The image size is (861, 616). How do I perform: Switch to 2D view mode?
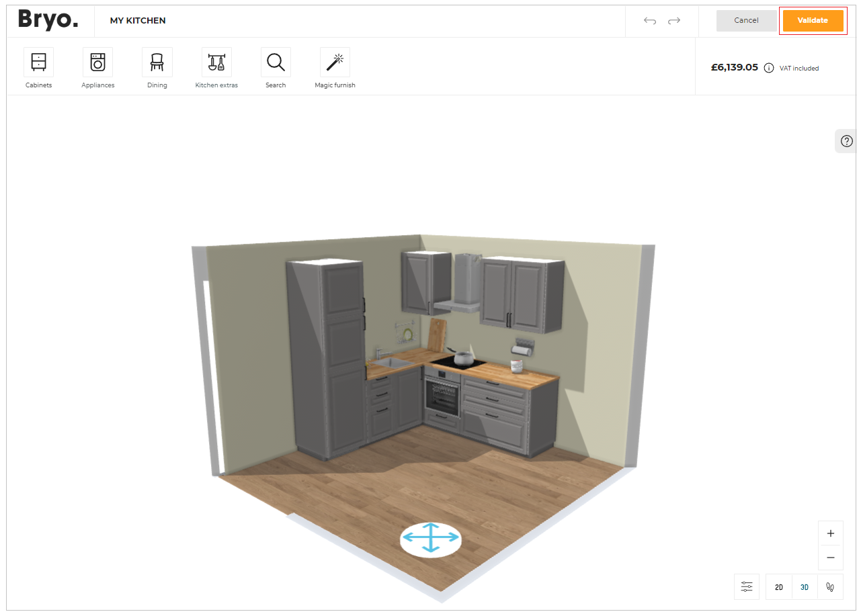[778, 586]
